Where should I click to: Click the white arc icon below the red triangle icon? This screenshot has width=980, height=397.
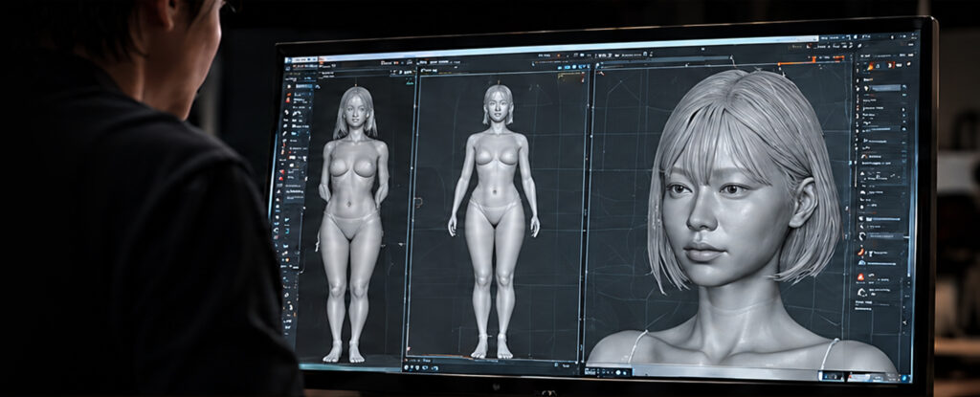click(x=862, y=292)
